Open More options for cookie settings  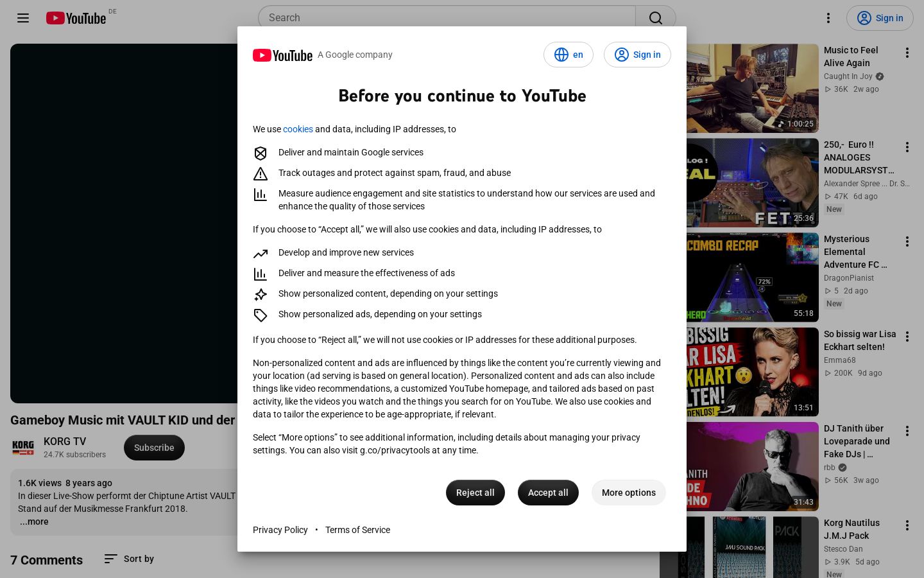coord(629,493)
